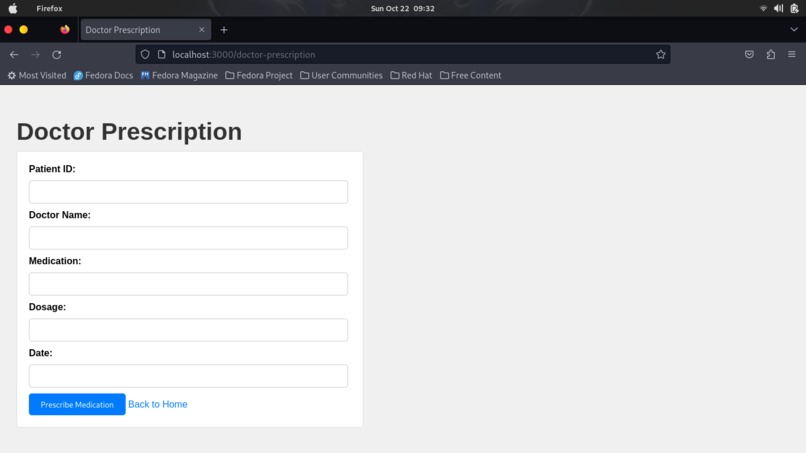This screenshot has width=806, height=453.
Task: Expand the User Communities bookmark folder
Action: [341, 75]
